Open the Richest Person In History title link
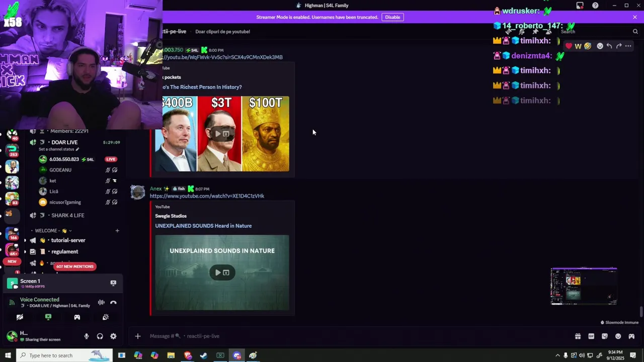This screenshot has height=362, width=644. click(202, 87)
